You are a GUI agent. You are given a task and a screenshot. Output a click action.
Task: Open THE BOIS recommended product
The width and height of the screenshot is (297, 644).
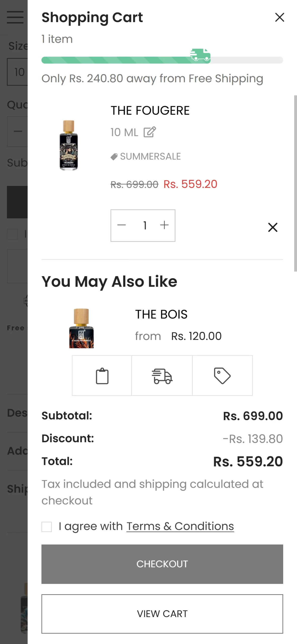pyautogui.click(x=161, y=314)
